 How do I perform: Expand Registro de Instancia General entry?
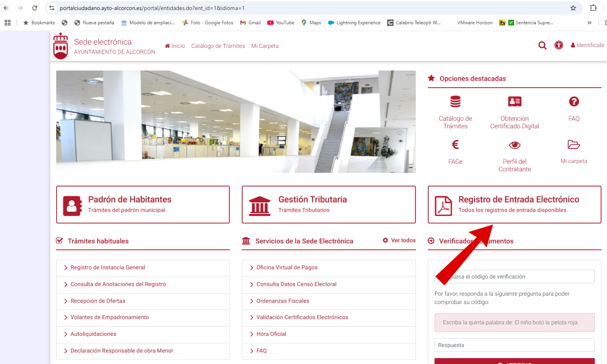pos(108,267)
